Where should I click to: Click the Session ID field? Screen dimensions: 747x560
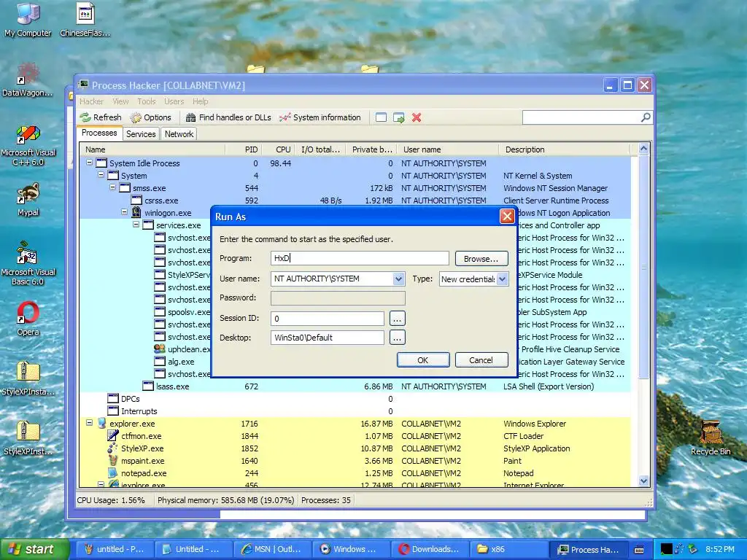(x=328, y=318)
